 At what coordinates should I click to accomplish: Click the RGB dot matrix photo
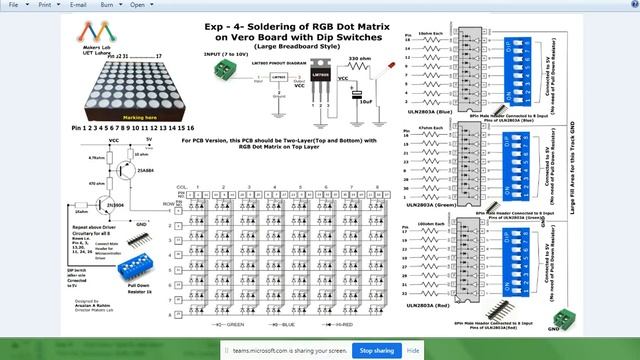click(135, 91)
